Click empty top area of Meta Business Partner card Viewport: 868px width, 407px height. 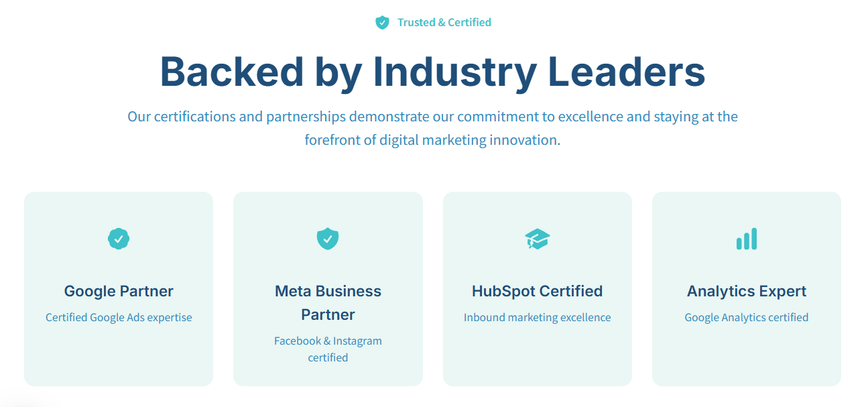[328, 207]
